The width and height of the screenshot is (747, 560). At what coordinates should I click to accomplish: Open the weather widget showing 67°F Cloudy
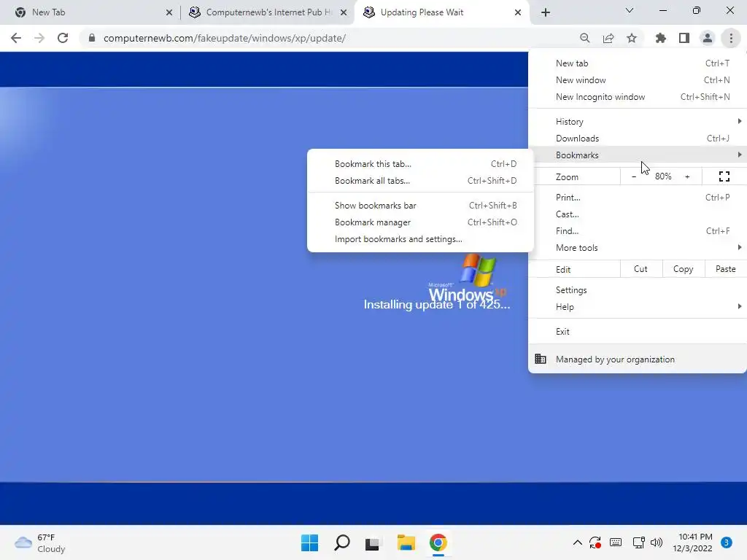[x=40, y=542]
